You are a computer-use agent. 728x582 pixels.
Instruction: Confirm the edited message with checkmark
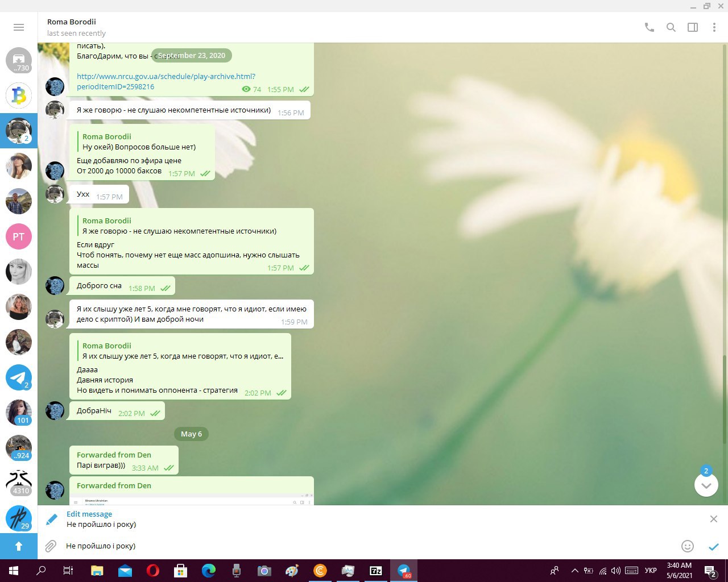click(714, 547)
